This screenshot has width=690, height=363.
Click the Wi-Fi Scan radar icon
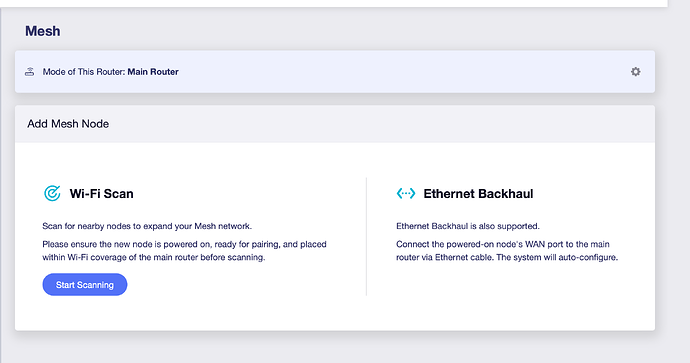[x=52, y=193]
